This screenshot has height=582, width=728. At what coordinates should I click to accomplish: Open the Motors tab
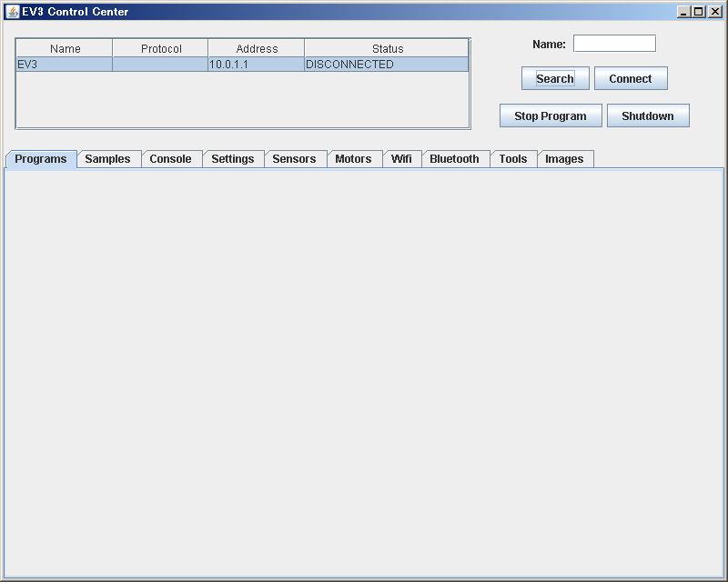click(354, 159)
